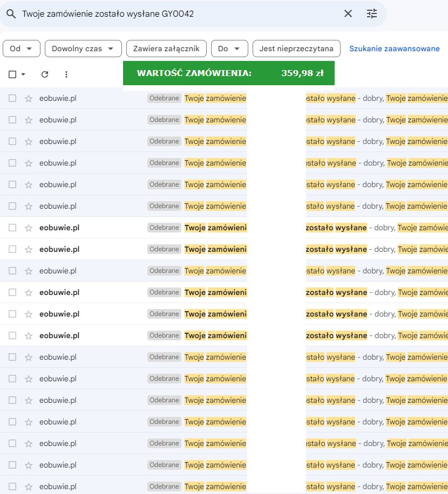Click the magnifier search icon
The width and height of the screenshot is (448, 494).
[11, 14]
